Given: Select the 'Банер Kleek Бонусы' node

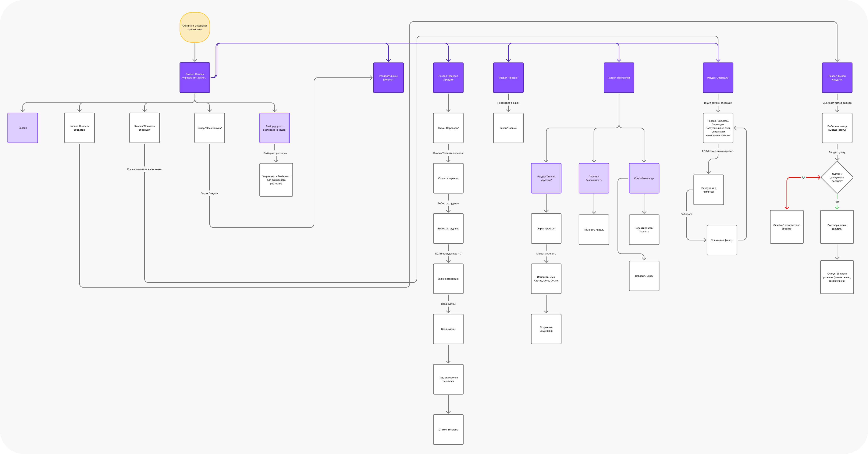Looking at the screenshot, I should pos(210,128).
